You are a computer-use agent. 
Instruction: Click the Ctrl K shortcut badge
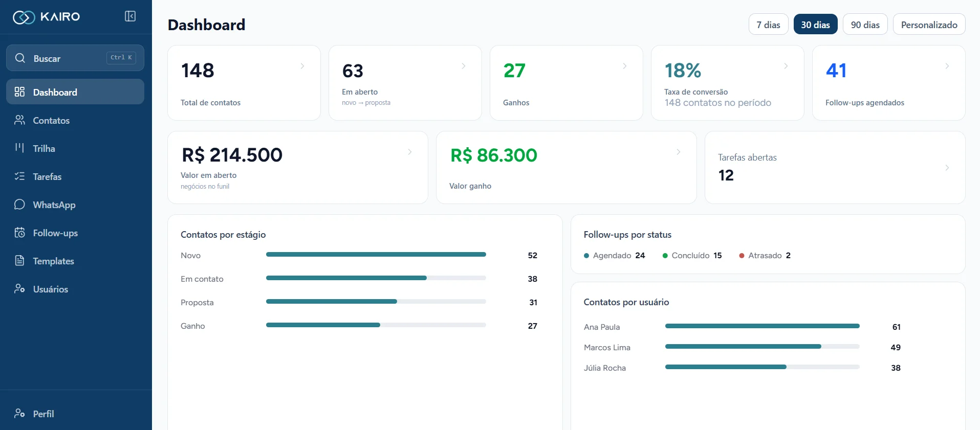[121, 57]
